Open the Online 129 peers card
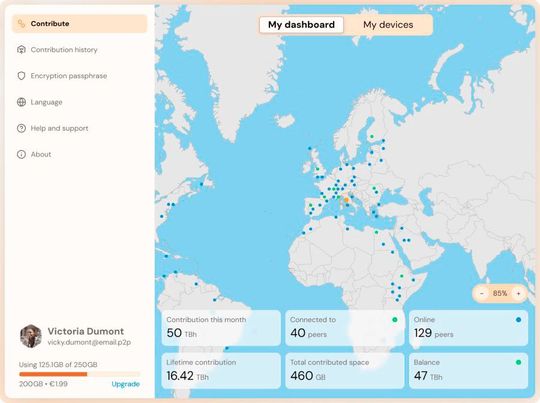The image size is (540, 403). coord(468,328)
